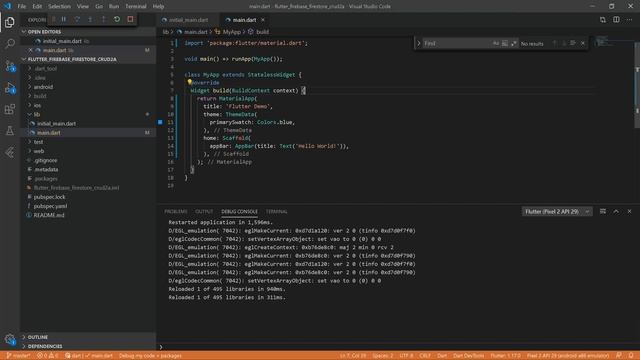Screen dimensions: 640x360
Task: Toggle Use Regular Expression in Find
Action: (514, 43)
